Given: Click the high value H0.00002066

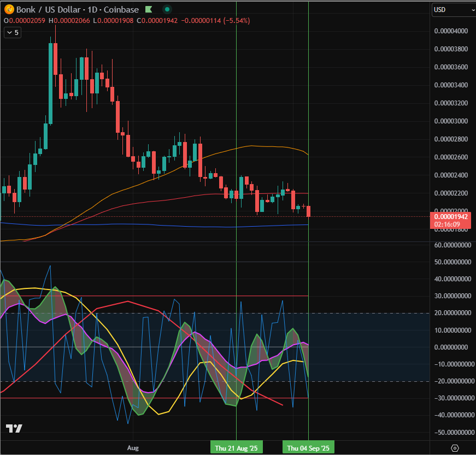Looking at the screenshot, I should coord(69,21).
